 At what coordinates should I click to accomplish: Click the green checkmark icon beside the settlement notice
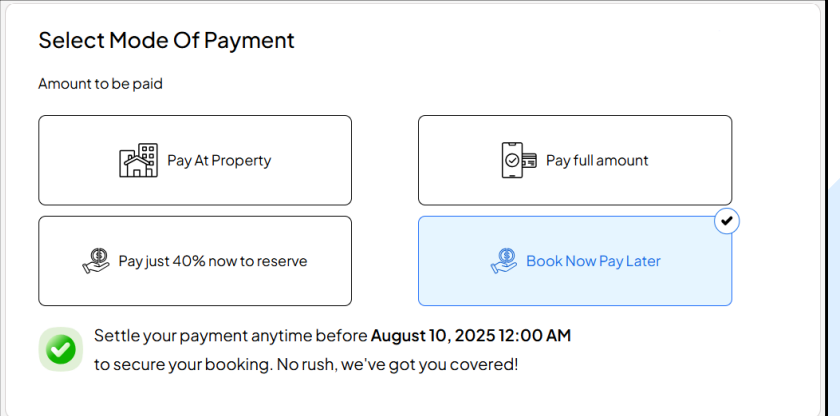pyautogui.click(x=60, y=349)
